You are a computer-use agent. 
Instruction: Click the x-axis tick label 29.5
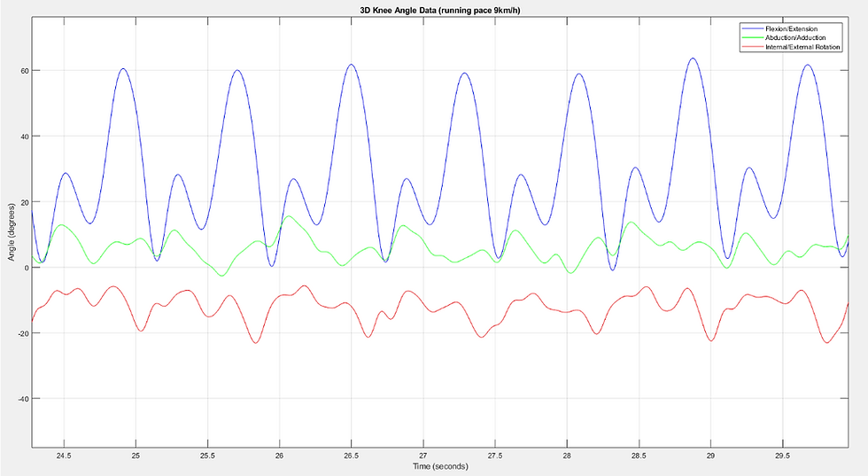[782, 456]
